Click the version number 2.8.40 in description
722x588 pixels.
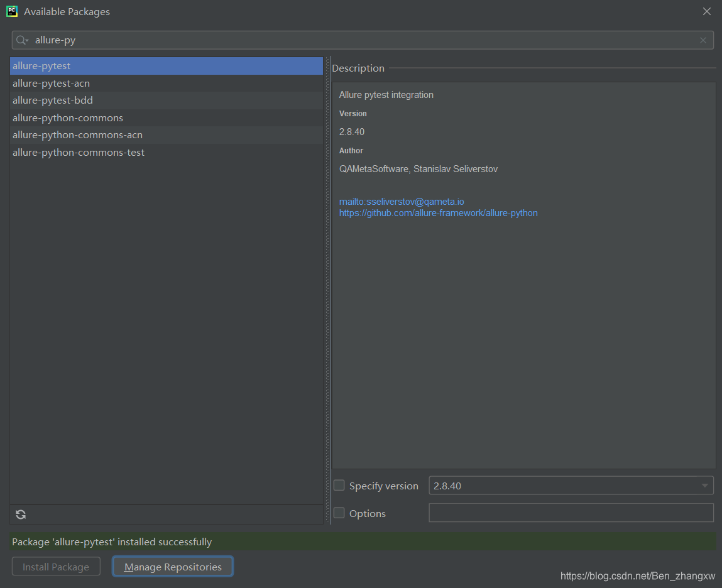coord(352,132)
